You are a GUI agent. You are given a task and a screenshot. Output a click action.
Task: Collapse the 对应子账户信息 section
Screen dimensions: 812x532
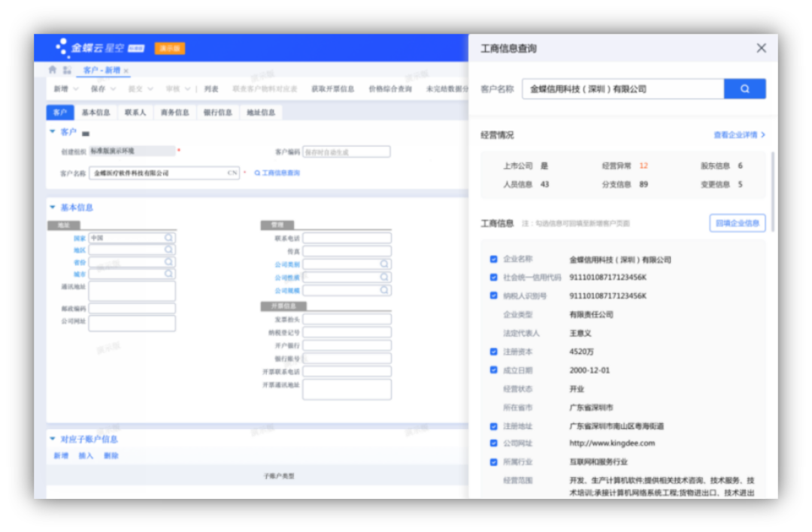[x=51, y=439]
